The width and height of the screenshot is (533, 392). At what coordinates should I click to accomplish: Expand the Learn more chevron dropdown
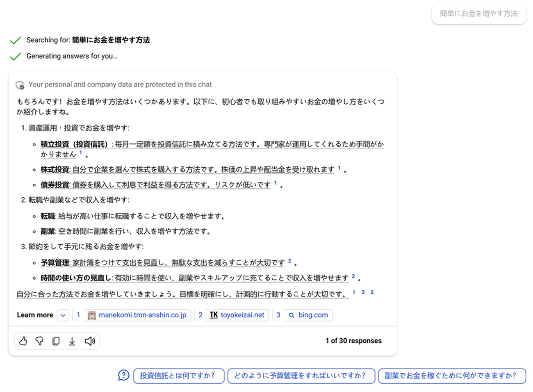[63, 315]
